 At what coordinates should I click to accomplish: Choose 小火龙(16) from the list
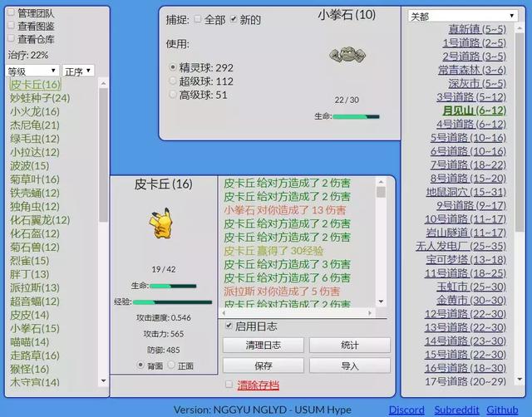point(35,111)
